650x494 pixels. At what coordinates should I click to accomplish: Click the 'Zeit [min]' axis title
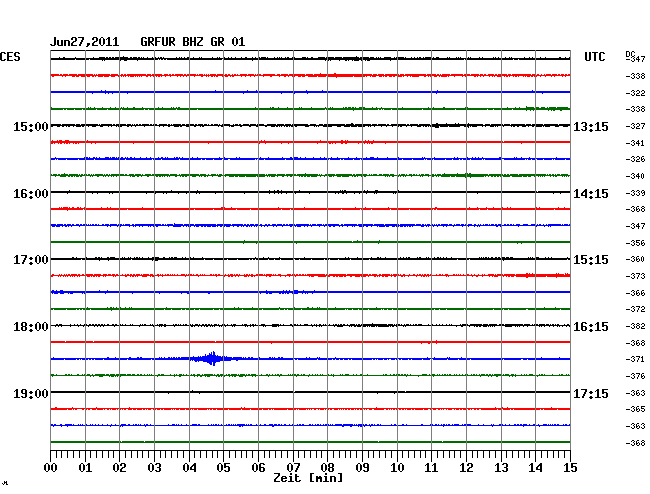(x=308, y=478)
